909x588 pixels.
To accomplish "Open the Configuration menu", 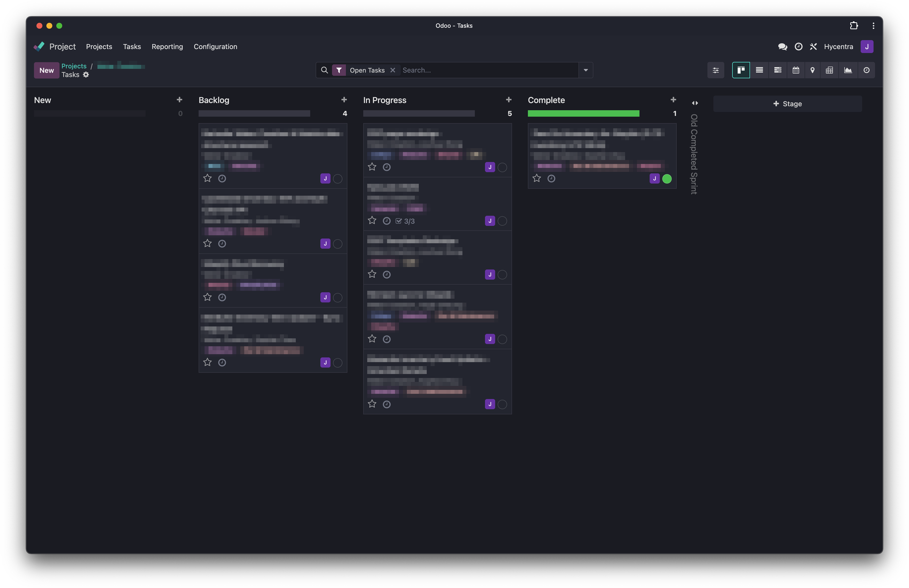I will pos(215,46).
